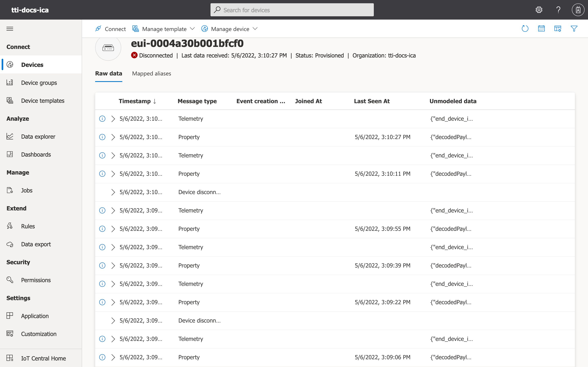Click the help question mark icon
This screenshot has width=588, height=367.
coord(558,10)
